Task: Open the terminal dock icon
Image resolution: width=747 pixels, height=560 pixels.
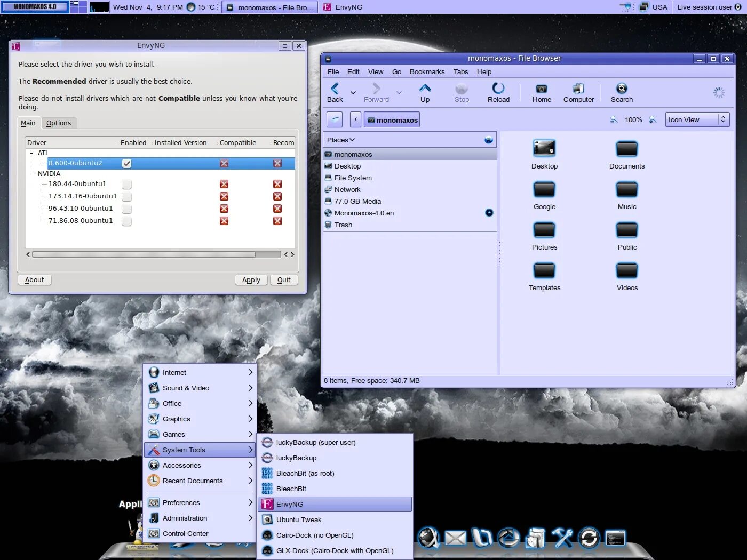Action: pyautogui.click(x=615, y=538)
